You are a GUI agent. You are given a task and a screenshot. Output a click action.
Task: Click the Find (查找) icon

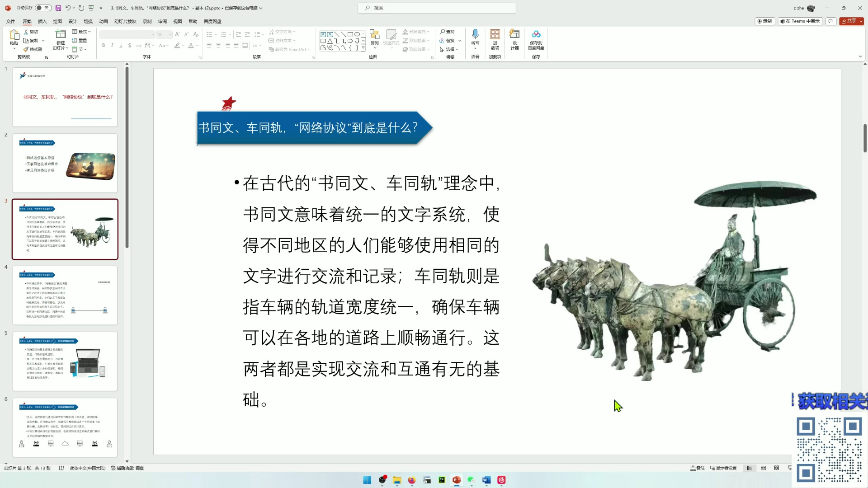coord(448,32)
